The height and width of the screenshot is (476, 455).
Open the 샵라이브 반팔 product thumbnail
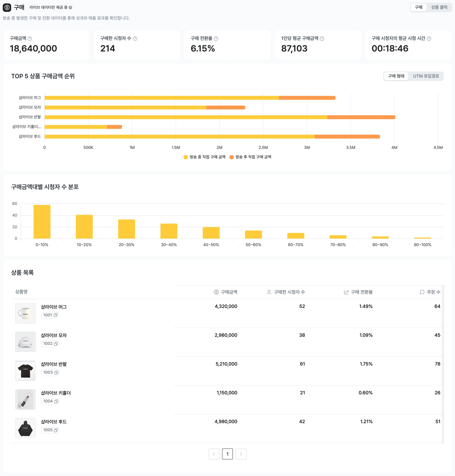pos(25,371)
